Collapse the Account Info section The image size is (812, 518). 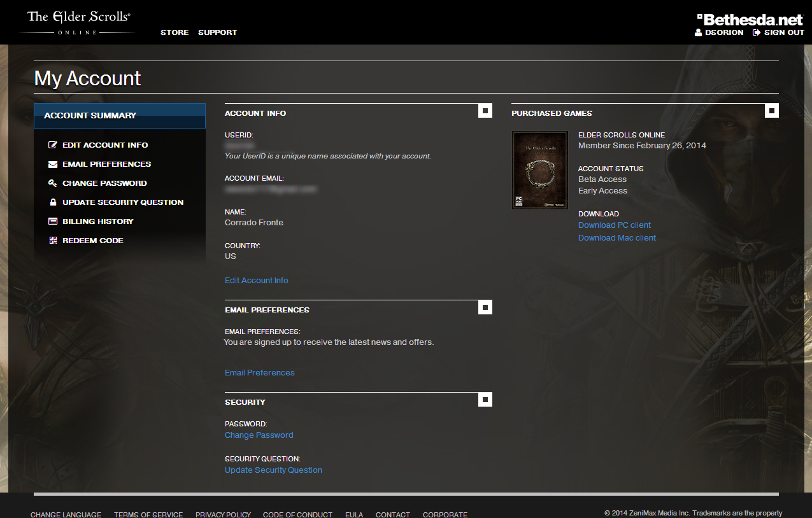[485, 111]
